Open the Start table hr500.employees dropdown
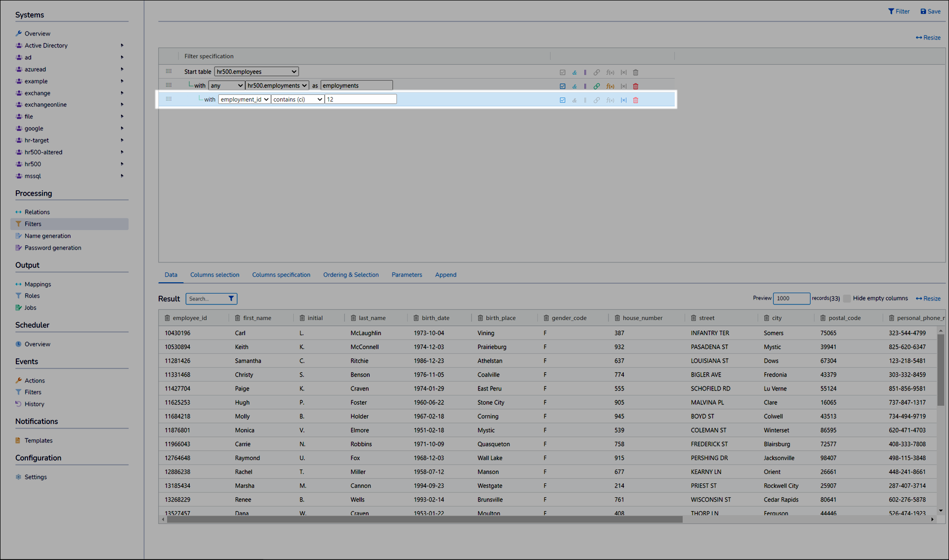 point(256,72)
